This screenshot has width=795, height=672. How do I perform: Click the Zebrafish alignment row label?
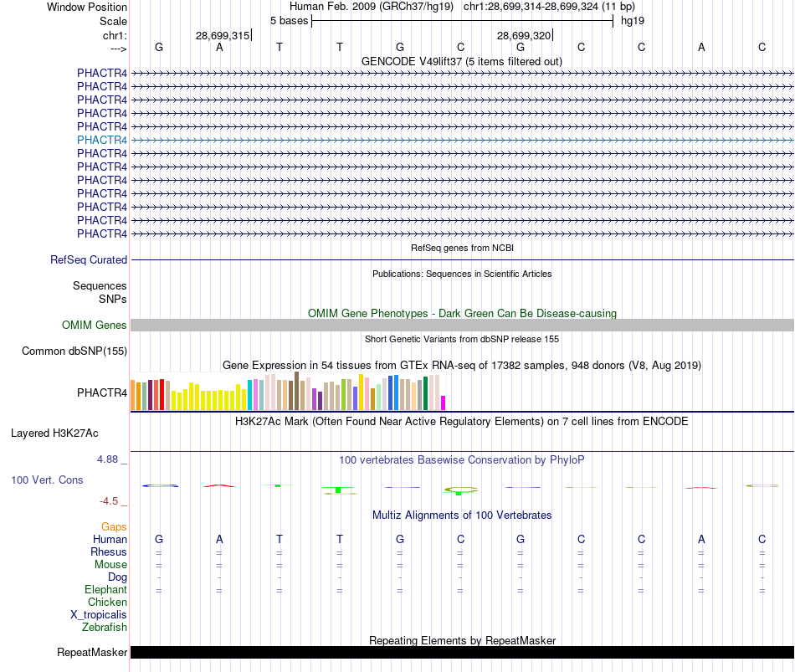(x=105, y=628)
